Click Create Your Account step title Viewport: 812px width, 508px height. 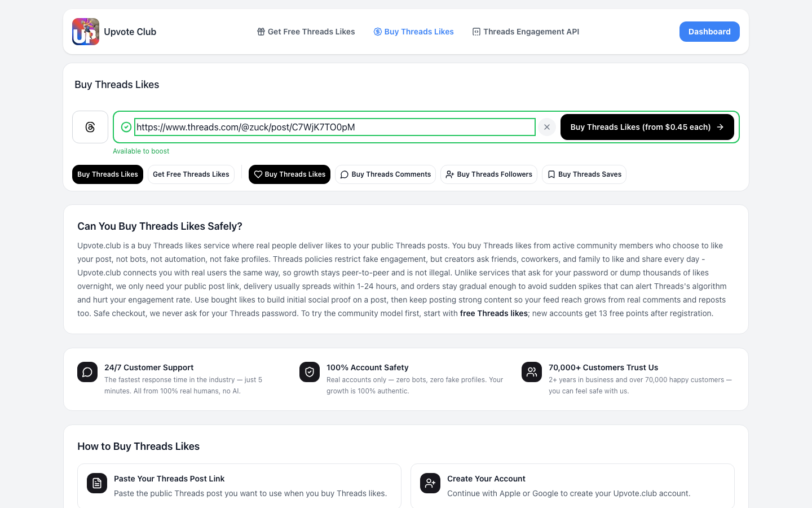click(486, 479)
